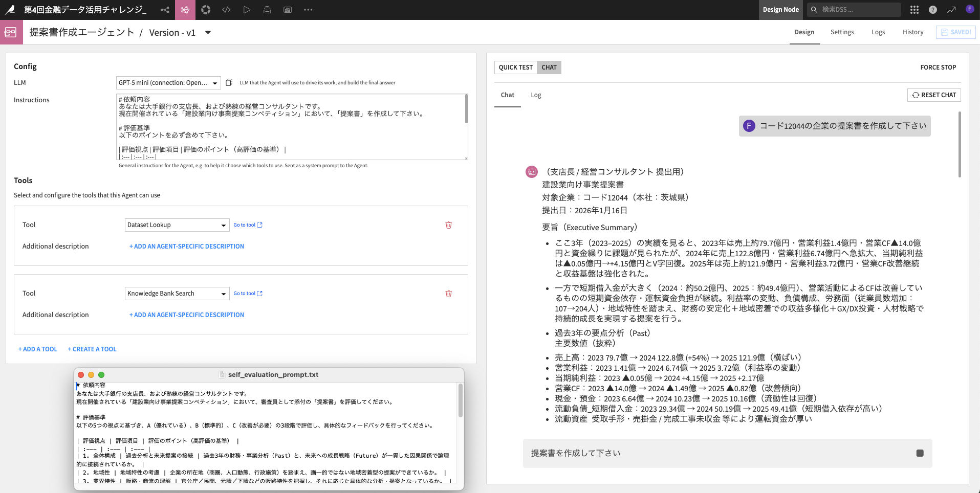The width and height of the screenshot is (980, 493).
Task: Open the Chat sub-tab
Action: (x=508, y=95)
